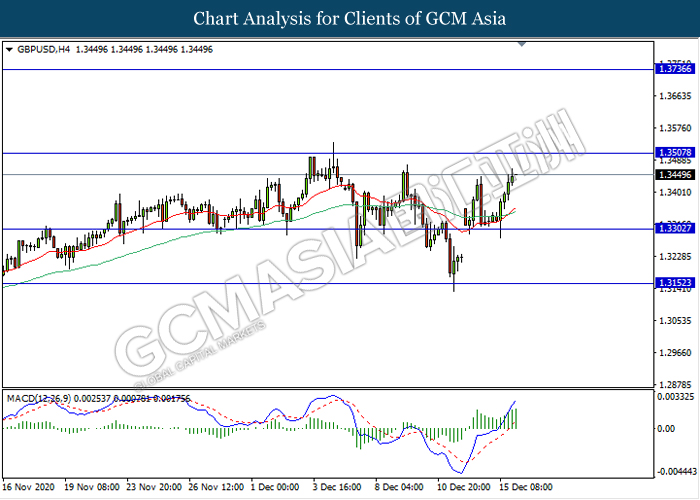Select the 1.31523 support level label
The width and height of the screenshot is (700, 500).
(x=675, y=283)
